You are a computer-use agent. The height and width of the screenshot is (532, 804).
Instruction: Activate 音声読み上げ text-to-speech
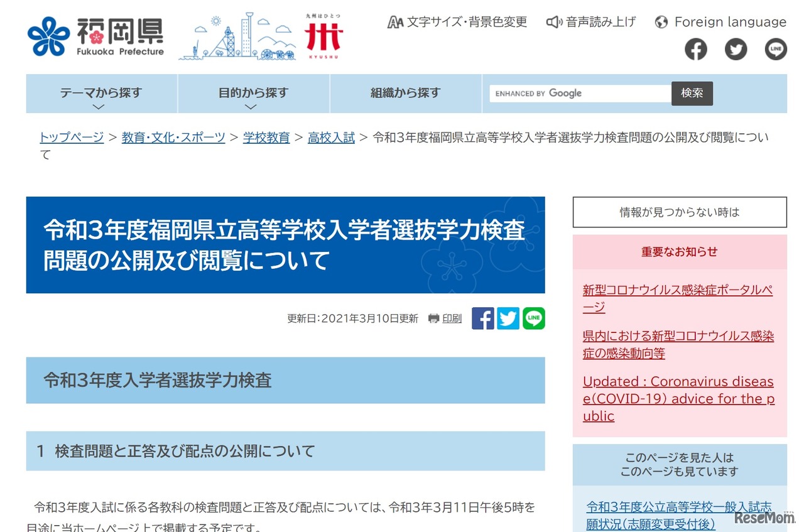pos(590,21)
